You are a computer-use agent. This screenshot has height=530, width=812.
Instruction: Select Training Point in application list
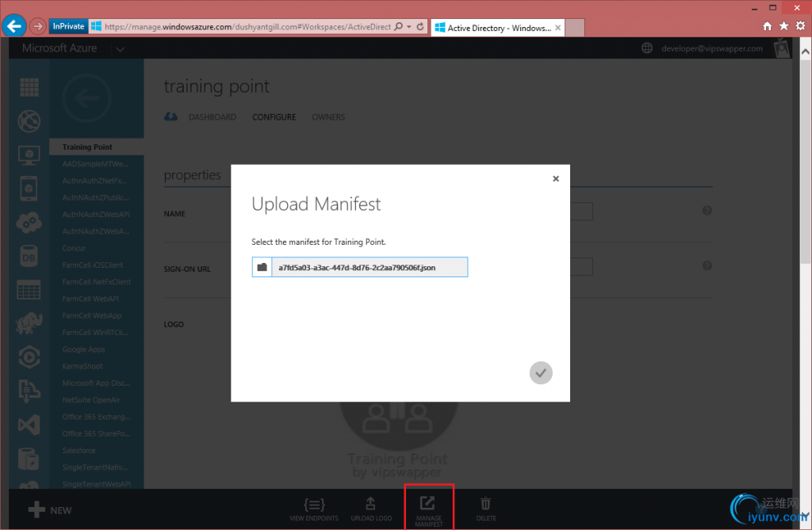tap(97, 147)
